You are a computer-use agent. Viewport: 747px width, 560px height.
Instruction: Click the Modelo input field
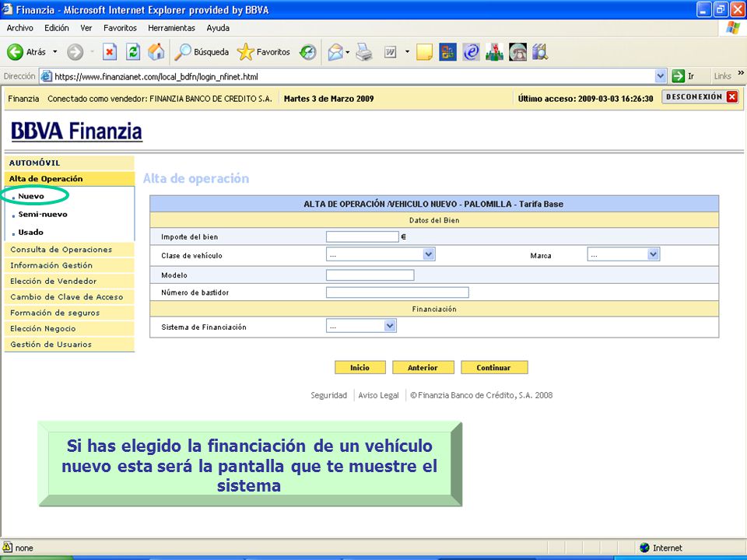coord(370,275)
